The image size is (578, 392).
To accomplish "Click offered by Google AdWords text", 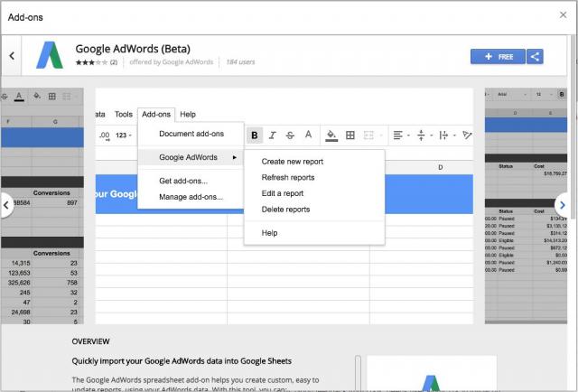I will click(172, 62).
